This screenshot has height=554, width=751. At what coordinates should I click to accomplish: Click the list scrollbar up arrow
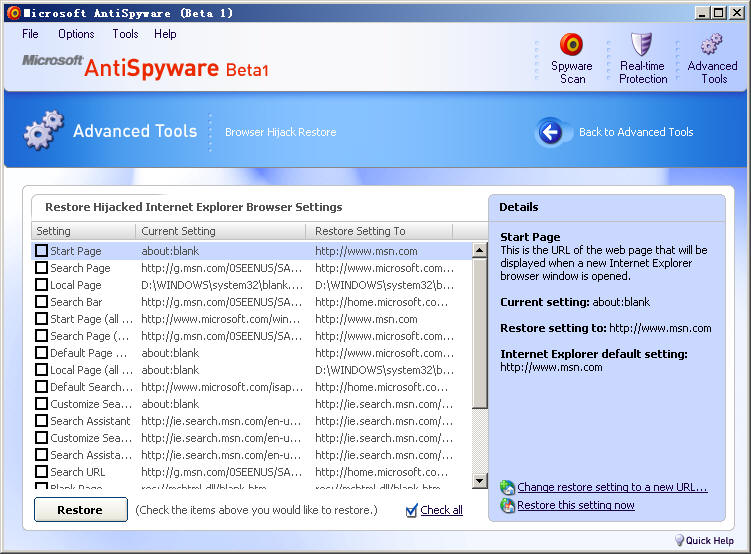point(479,250)
